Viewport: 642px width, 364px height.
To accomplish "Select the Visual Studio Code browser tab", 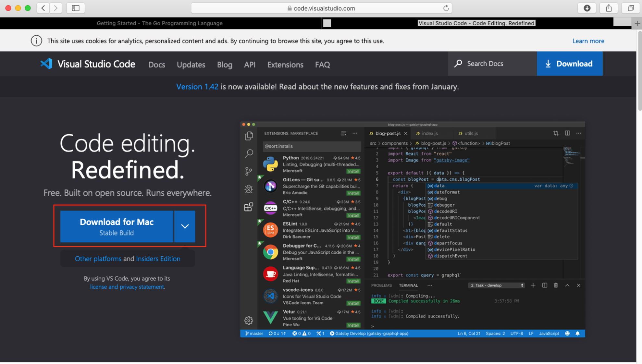I will click(x=476, y=23).
